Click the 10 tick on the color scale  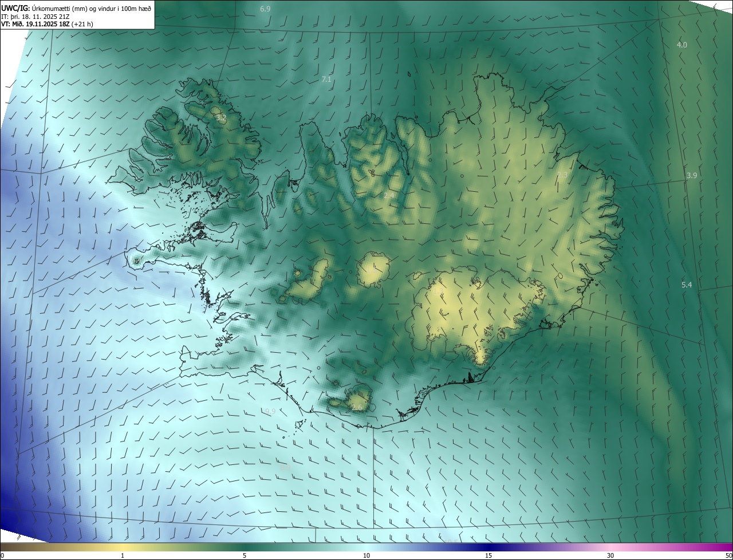[x=366, y=555]
